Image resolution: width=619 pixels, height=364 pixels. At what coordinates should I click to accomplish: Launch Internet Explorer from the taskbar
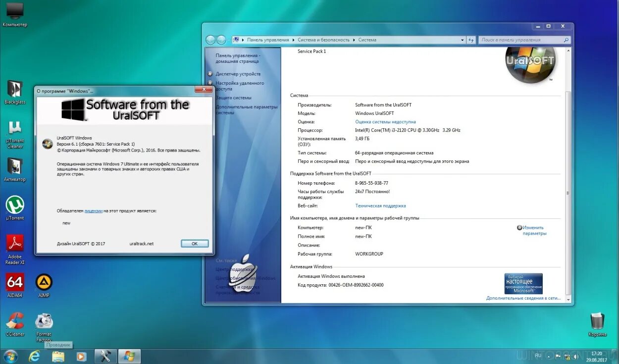(34, 356)
